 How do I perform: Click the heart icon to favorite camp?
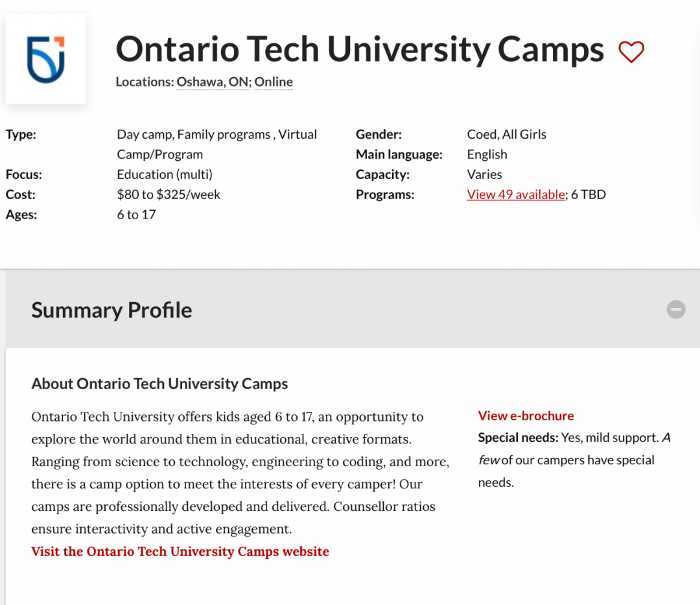click(631, 52)
